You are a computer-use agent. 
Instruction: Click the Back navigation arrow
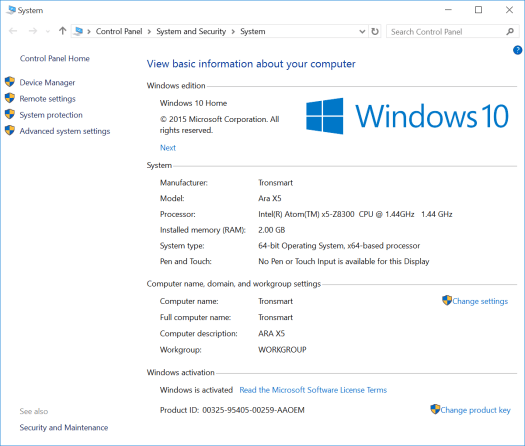pyautogui.click(x=13, y=31)
